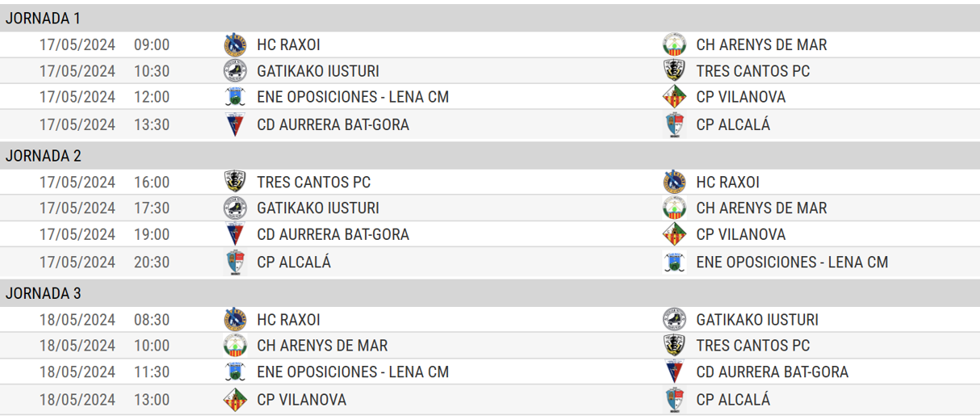
Task: Click Tres Cantos PC crest in 10:30 match
Action: click(674, 70)
